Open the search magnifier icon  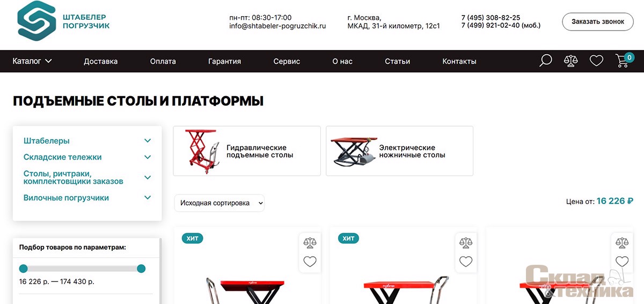pos(545,61)
